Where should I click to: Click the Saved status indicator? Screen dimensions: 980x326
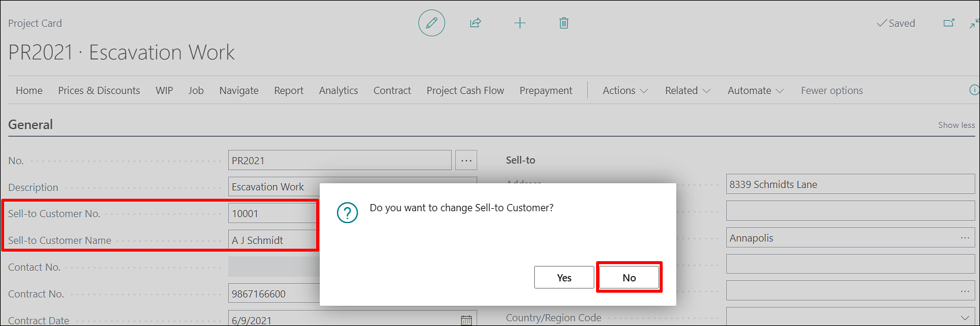(x=896, y=23)
